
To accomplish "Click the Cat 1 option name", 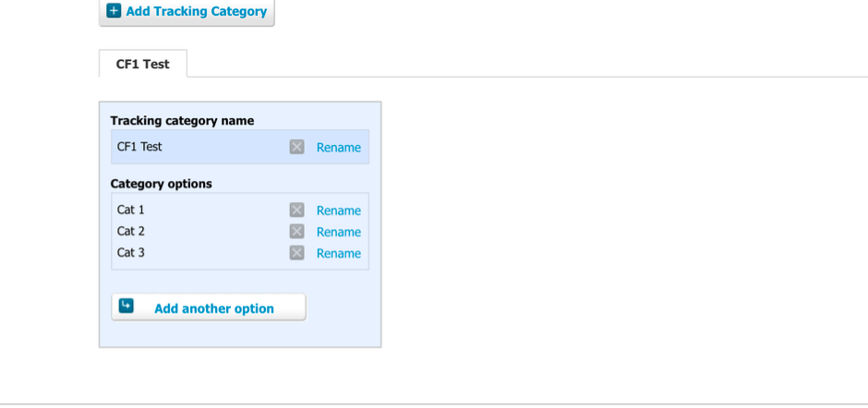I will click(x=131, y=210).
